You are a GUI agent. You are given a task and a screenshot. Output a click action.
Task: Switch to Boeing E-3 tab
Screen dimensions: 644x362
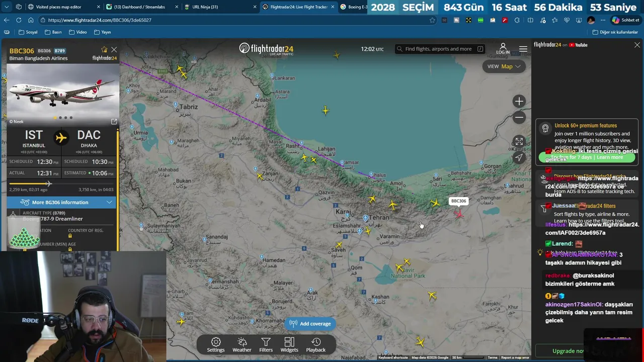click(354, 7)
